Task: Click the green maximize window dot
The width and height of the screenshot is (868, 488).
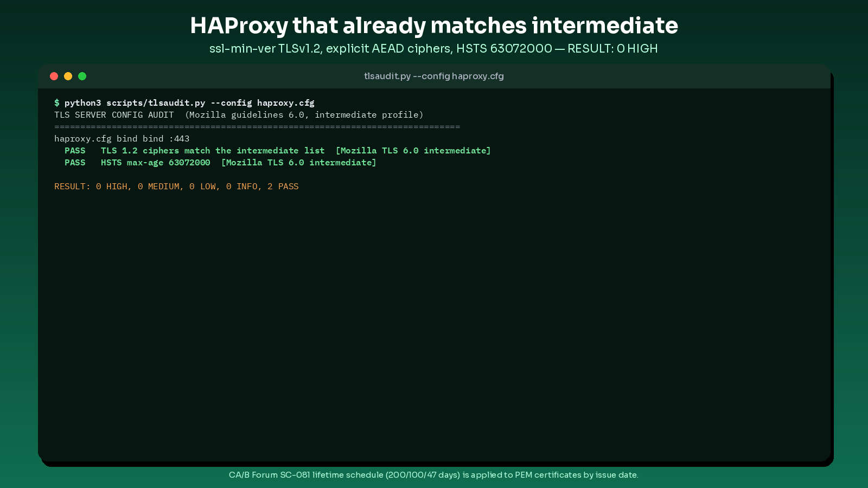Action: tap(82, 76)
